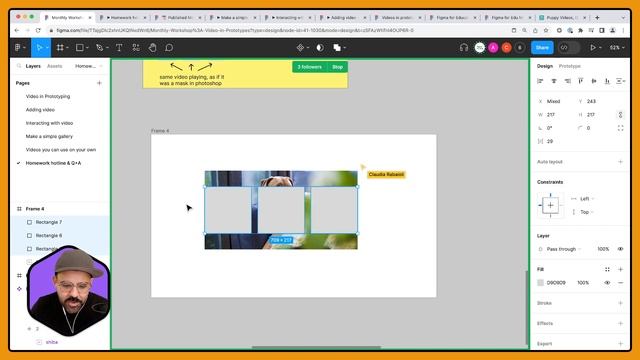Click the Stop following button
The width and height of the screenshot is (640, 360).
(338, 67)
